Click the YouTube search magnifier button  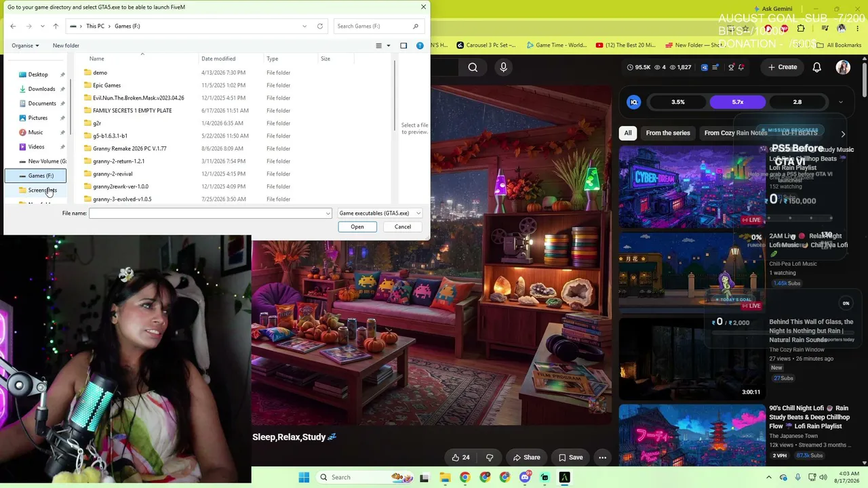pyautogui.click(x=473, y=67)
